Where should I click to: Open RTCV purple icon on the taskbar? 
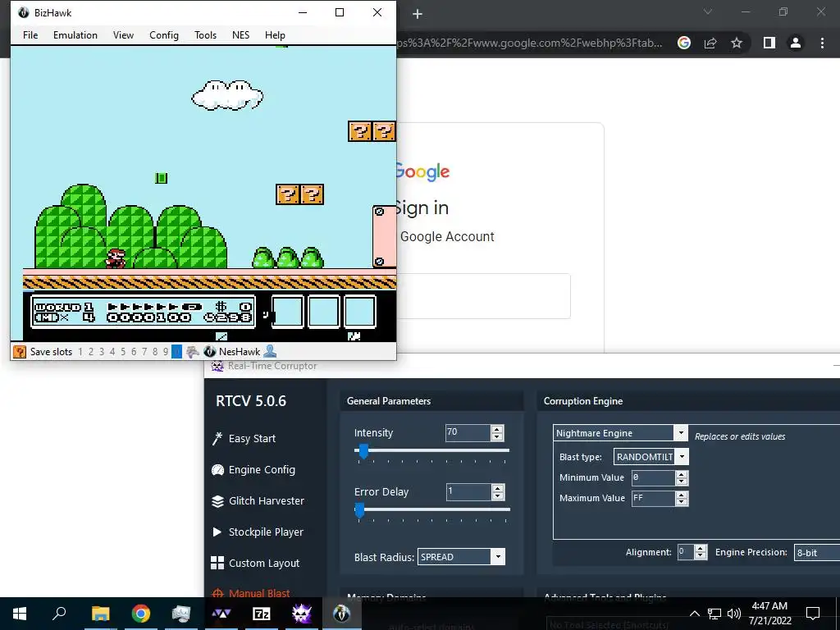(x=302, y=614)
